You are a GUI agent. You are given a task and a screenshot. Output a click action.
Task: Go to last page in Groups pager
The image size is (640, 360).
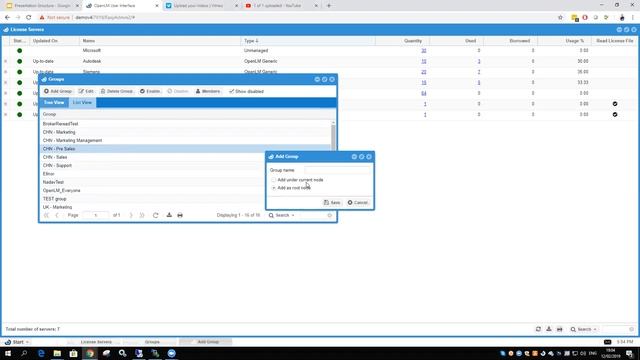click(x=142, y=215)
